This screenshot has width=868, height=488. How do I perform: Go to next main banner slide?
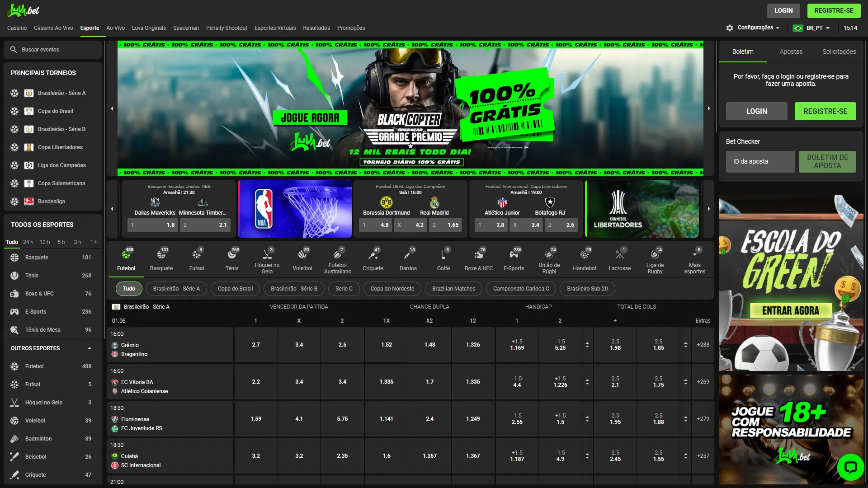[x=709, y=108]
